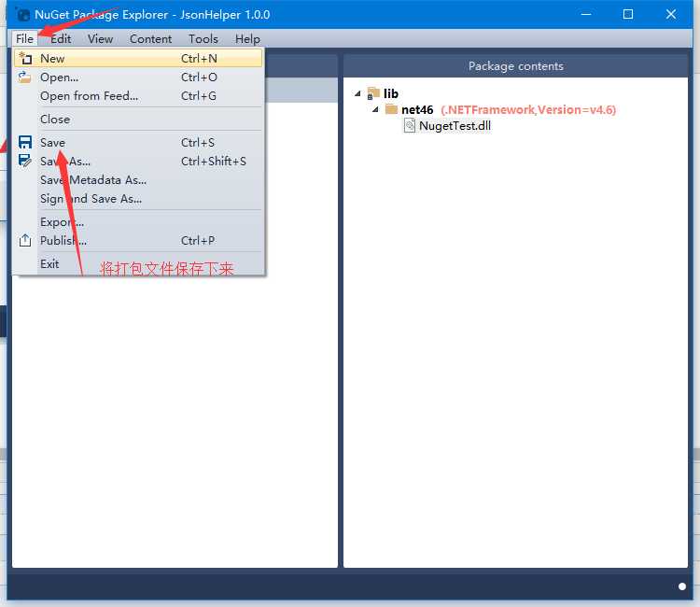The width and height of the screenshot is (700, 607).
Task: Collapse the lib tree node
Action: pyautogui.click(x=357, y=93)
